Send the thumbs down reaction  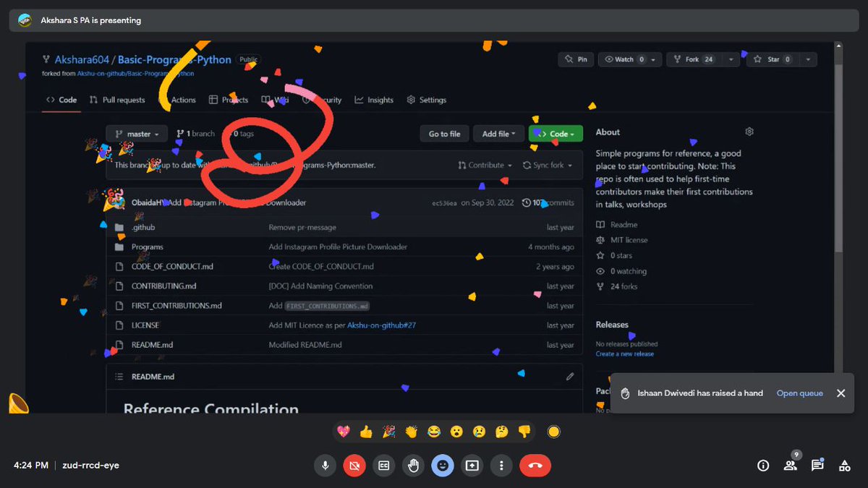[524, 432]
